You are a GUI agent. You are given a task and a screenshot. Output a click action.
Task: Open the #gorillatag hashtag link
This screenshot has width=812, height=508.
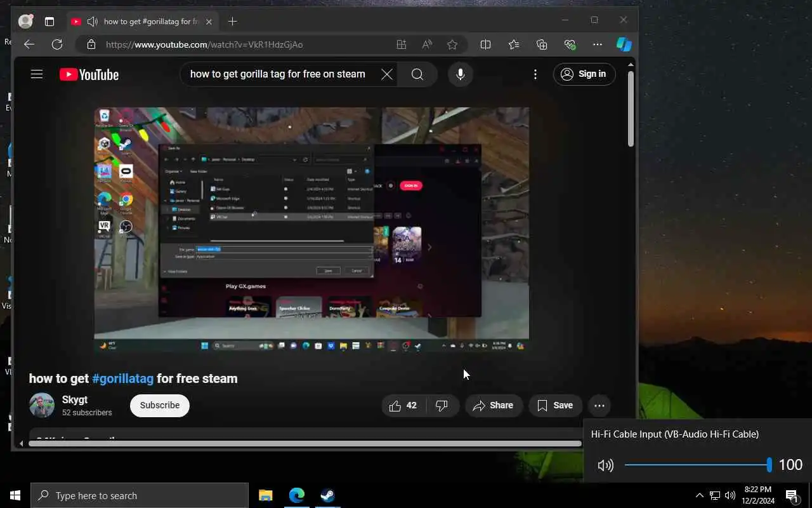click(123, 378)
